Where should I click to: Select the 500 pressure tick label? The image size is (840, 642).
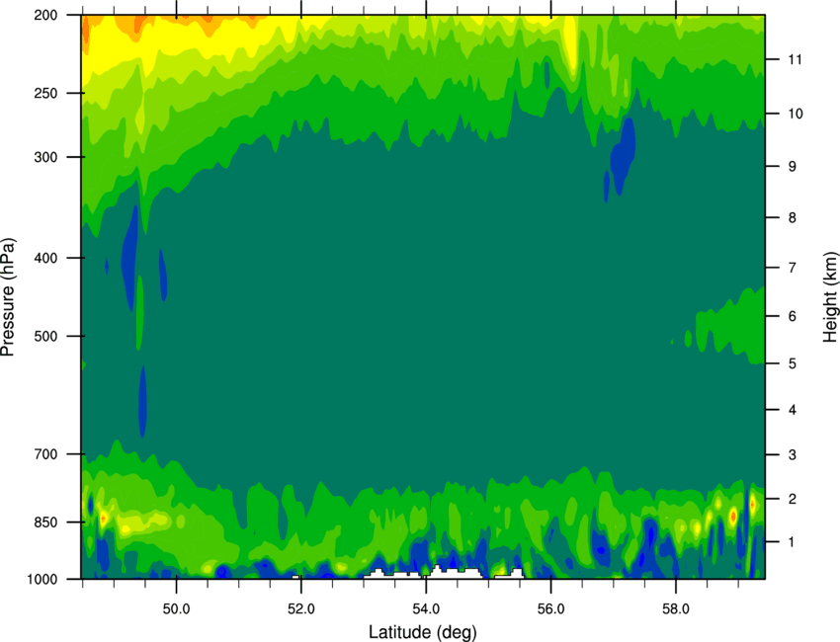[45, 336]
